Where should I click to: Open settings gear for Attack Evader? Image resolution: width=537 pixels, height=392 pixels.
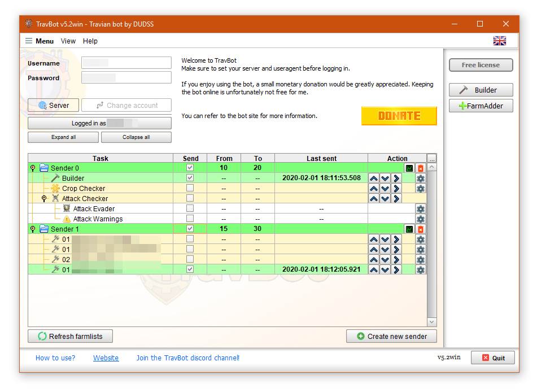tap(421, 208)
